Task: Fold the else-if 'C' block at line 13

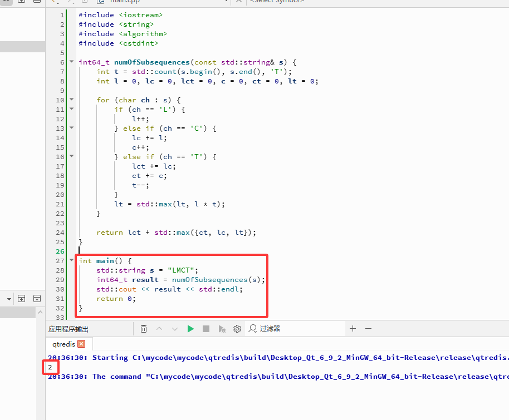Action: (72, 127)
